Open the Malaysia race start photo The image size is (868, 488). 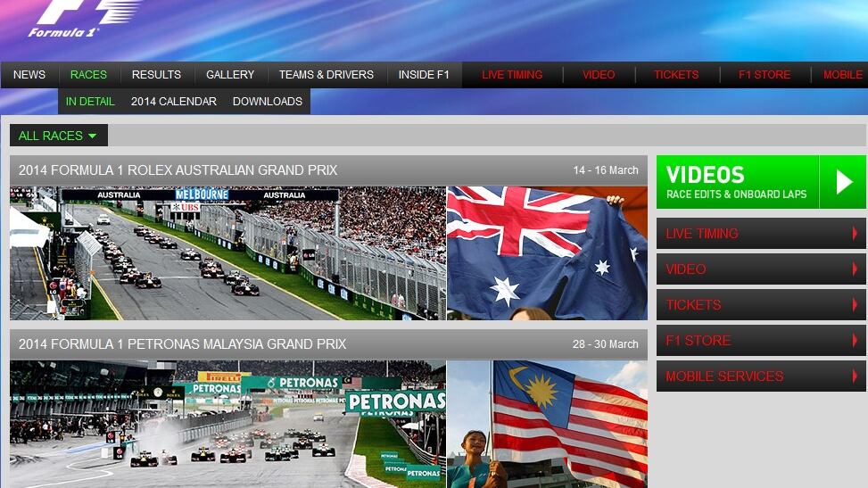click(x=227, y=425)
